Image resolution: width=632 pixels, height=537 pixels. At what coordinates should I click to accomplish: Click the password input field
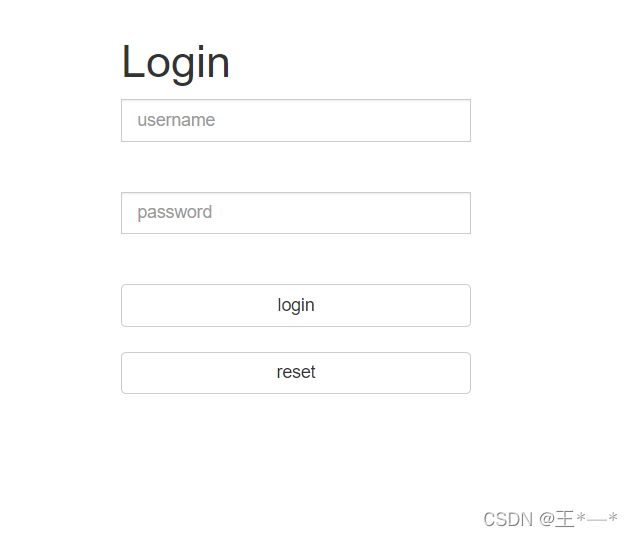[x=296, y=213]
